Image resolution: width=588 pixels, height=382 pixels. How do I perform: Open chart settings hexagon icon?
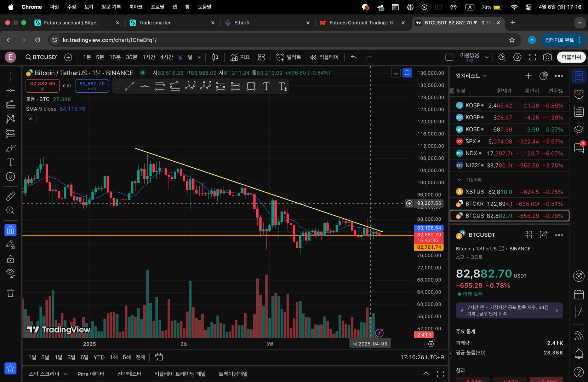tap(517, 57)
